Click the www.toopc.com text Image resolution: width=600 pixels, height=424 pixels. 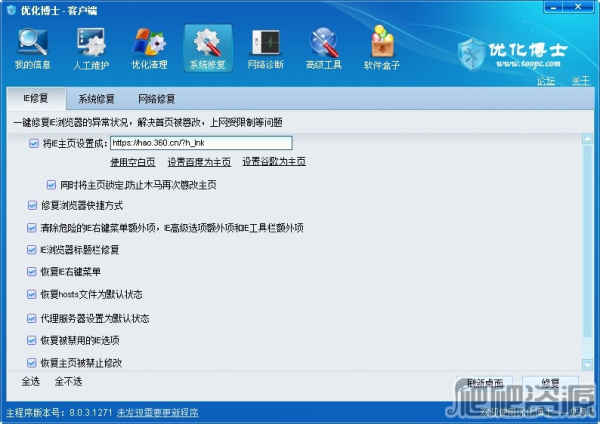point(528,63)
